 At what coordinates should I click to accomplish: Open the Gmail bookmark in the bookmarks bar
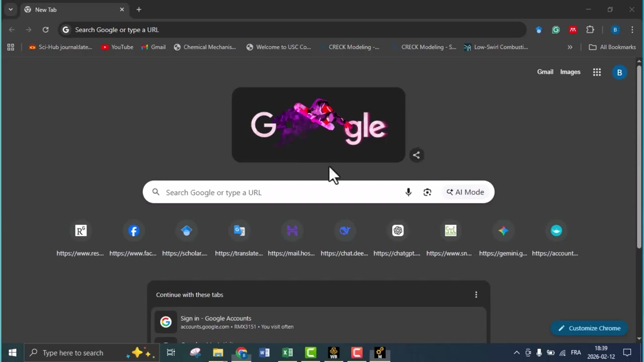click(x=153, y=47)
